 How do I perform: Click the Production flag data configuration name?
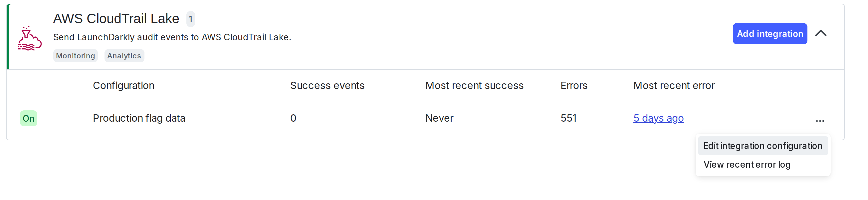[139, 118]
